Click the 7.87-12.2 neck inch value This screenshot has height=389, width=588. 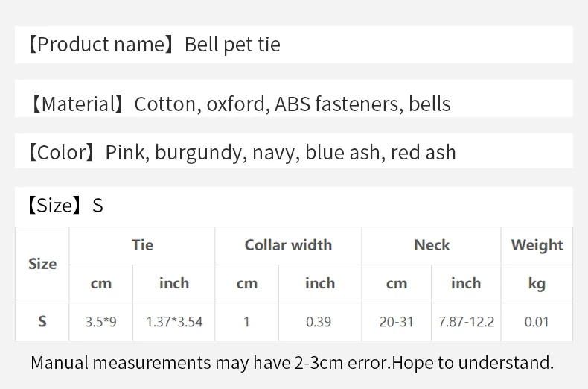[466, 322]
